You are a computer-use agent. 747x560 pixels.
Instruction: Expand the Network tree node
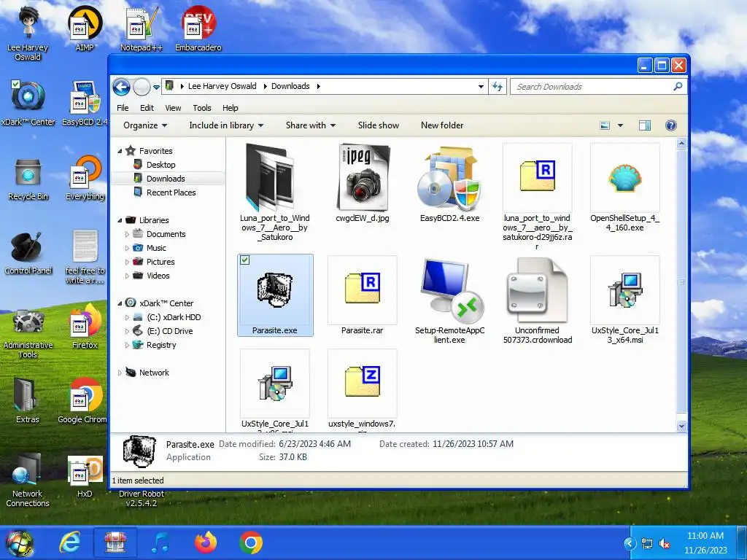(120, 373)
